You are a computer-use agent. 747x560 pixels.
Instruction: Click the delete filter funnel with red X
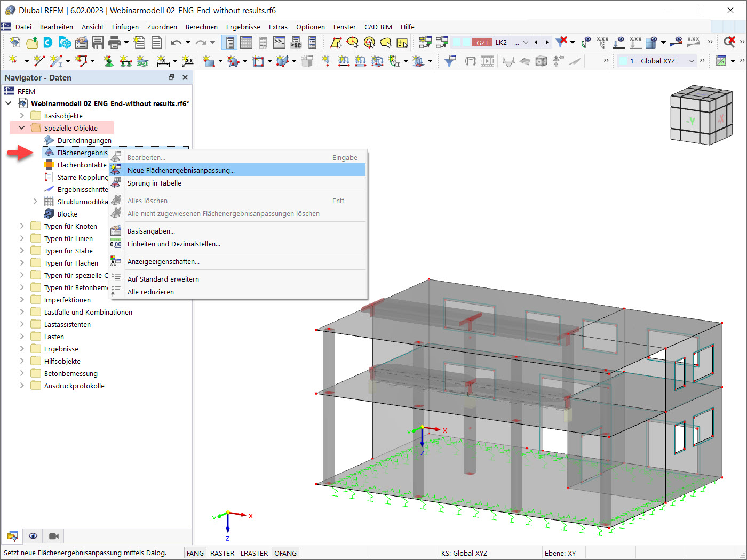click(561, 42)
